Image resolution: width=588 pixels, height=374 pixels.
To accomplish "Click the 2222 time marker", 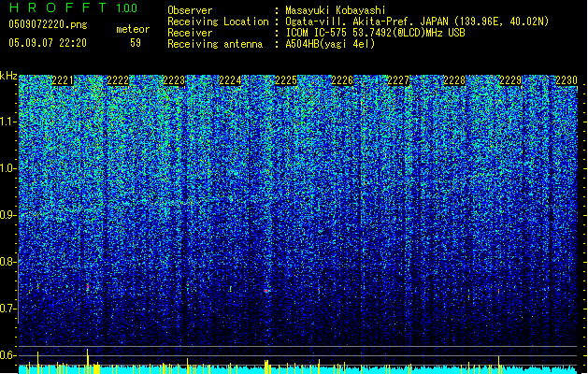I will [118, 80].
